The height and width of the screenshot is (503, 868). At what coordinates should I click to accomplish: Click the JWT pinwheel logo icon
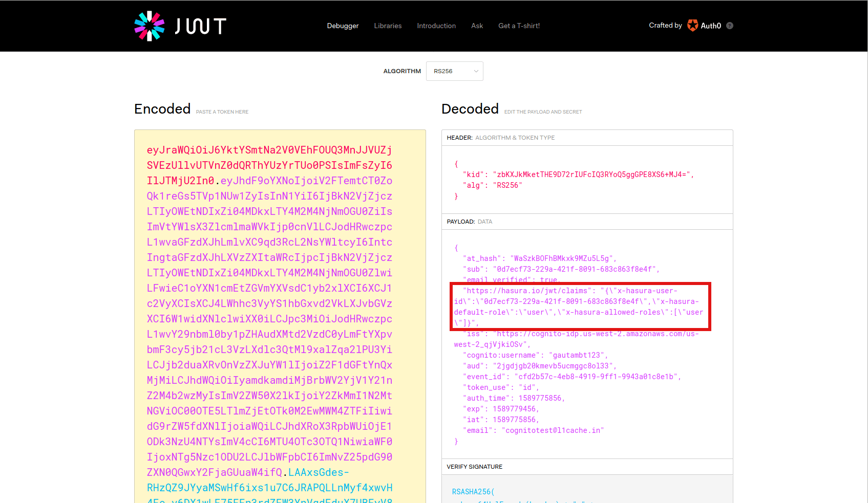(x=149, y=26)
